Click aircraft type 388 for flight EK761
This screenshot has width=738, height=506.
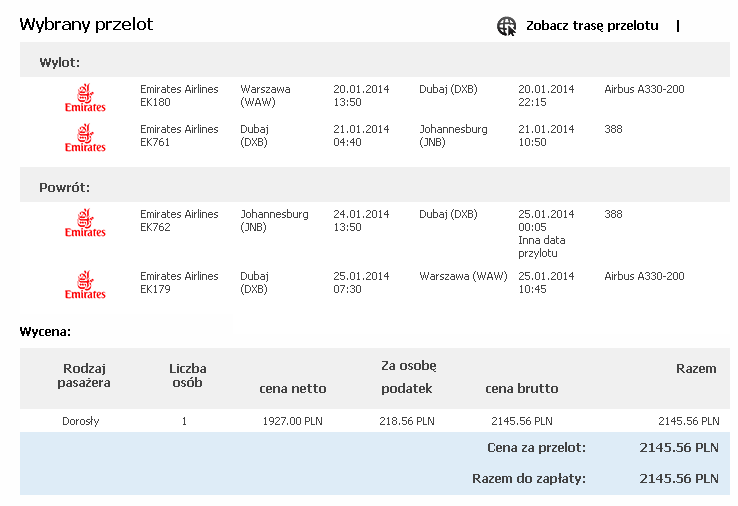click(x=613, y=129)
